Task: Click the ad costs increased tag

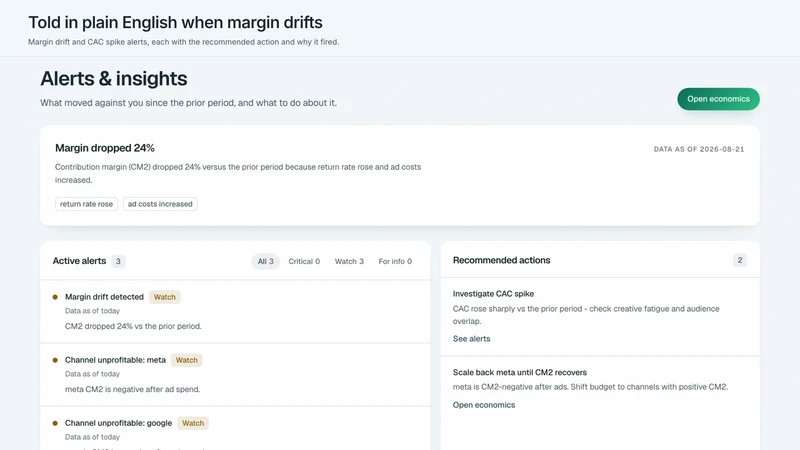Action: click(160, 204)
